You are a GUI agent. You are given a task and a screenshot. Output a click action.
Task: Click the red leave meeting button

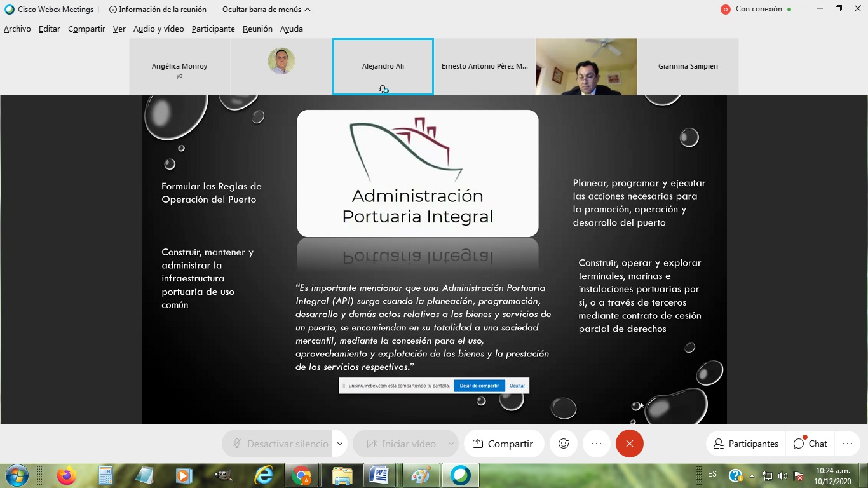pyautogui.click(x=630, y=444)
